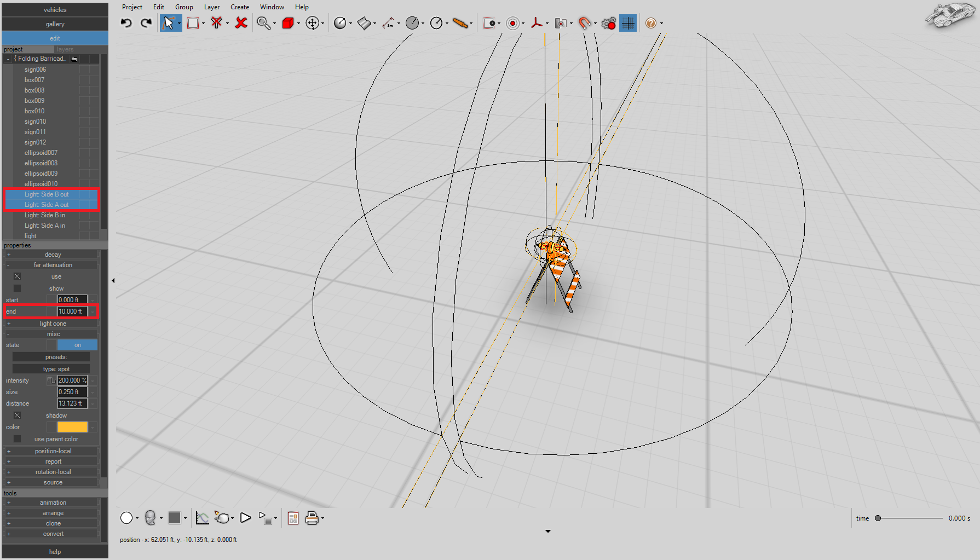Screen dimensions: 980x560
Task: Expand the animation tools section
Action: tap(9, 503)
